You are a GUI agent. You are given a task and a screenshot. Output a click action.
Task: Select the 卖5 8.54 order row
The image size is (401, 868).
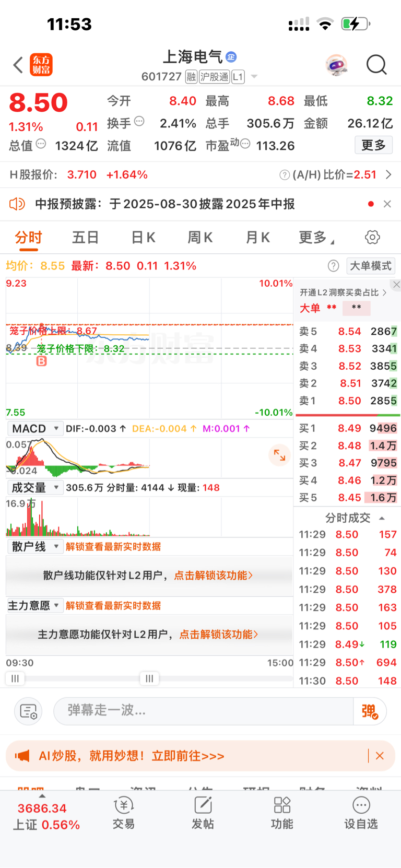[348, 332]
